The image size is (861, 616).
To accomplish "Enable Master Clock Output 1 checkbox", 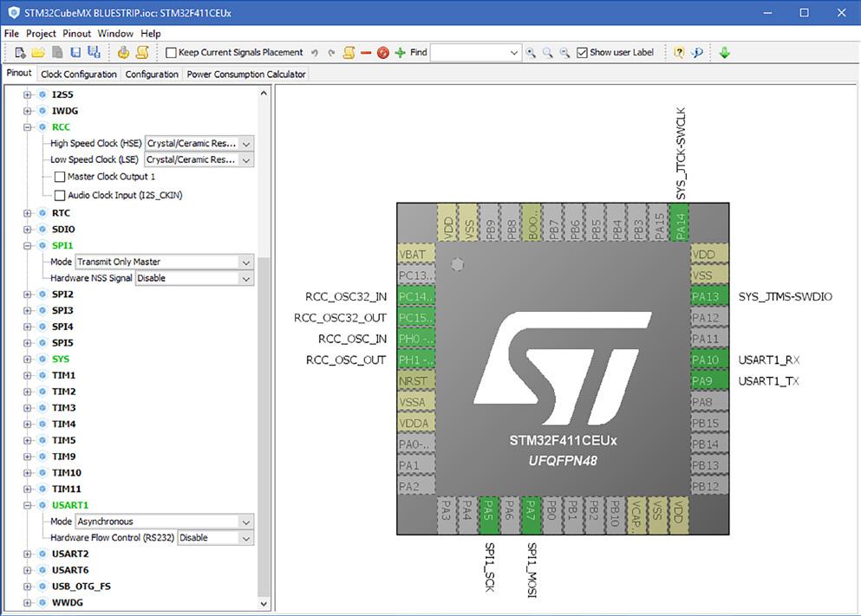I will coord(61,177).
